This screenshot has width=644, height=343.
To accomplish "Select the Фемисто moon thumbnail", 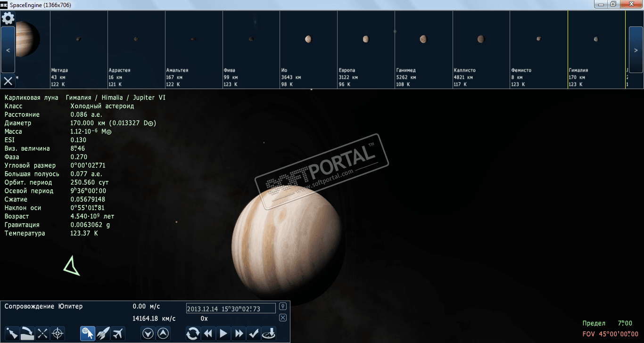I will [x=539, y=49].
